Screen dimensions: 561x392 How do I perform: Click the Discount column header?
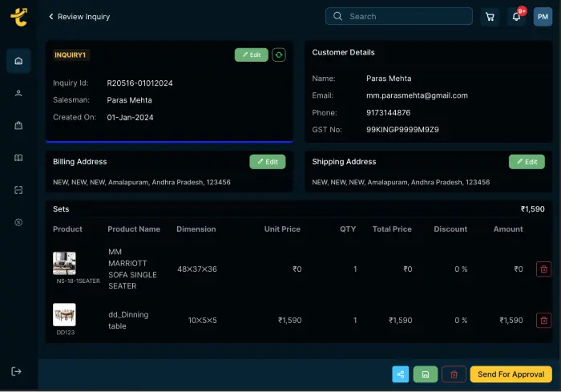point(450,229)
